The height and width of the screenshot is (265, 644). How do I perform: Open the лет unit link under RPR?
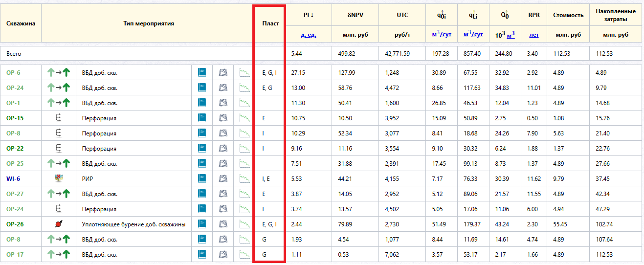click(x=534, y=35)
